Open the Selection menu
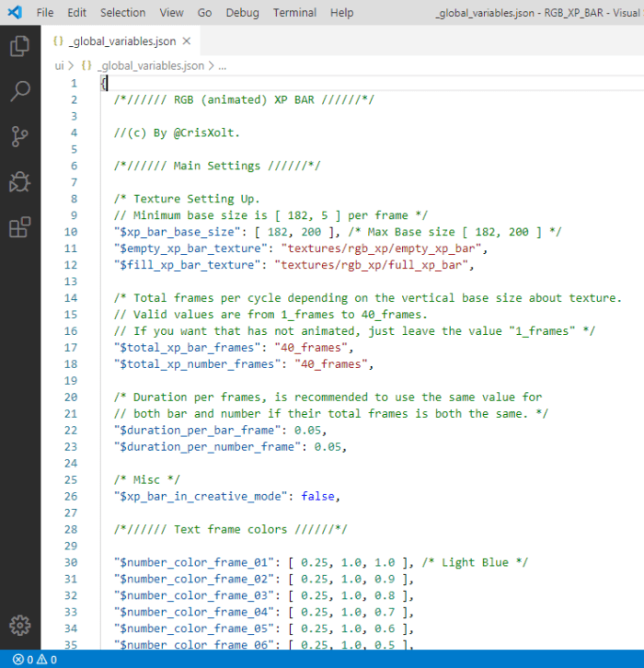The height and width of the screenshot is (668, 644). [122, 13]
